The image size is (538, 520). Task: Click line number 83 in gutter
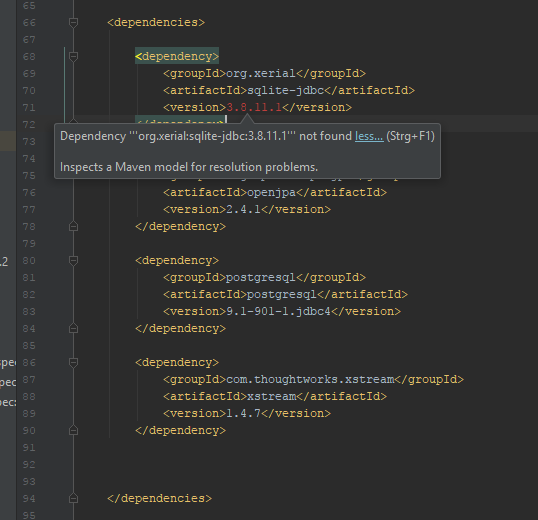(29, 311)
